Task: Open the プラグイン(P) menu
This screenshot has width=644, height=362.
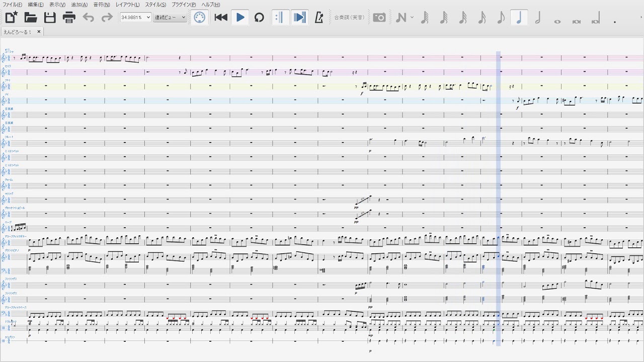Action: [184, 5]
